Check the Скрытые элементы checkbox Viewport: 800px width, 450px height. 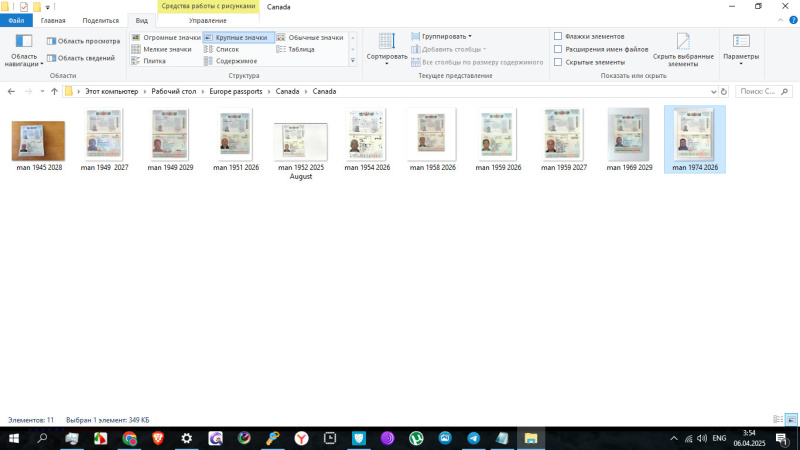click(x=558, y=62)
